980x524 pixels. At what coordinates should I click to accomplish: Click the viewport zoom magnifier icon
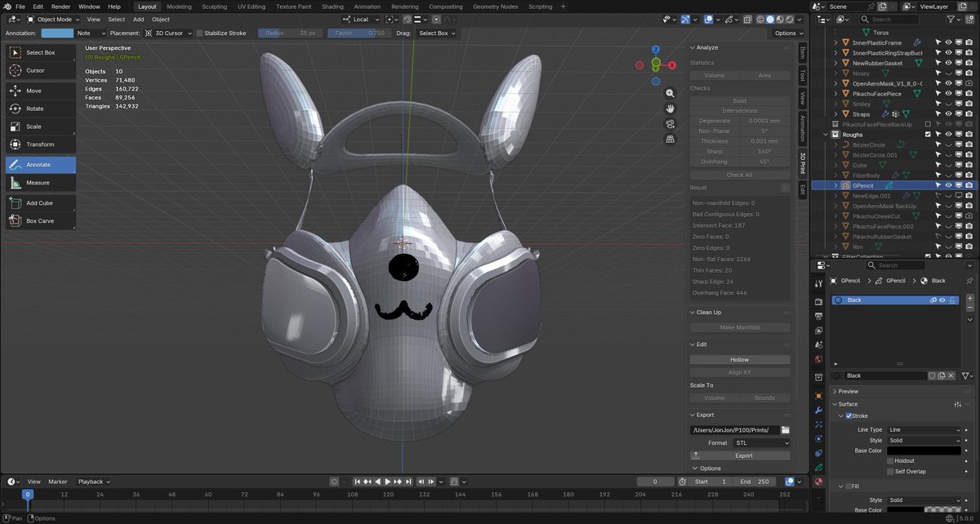point(670,93)
